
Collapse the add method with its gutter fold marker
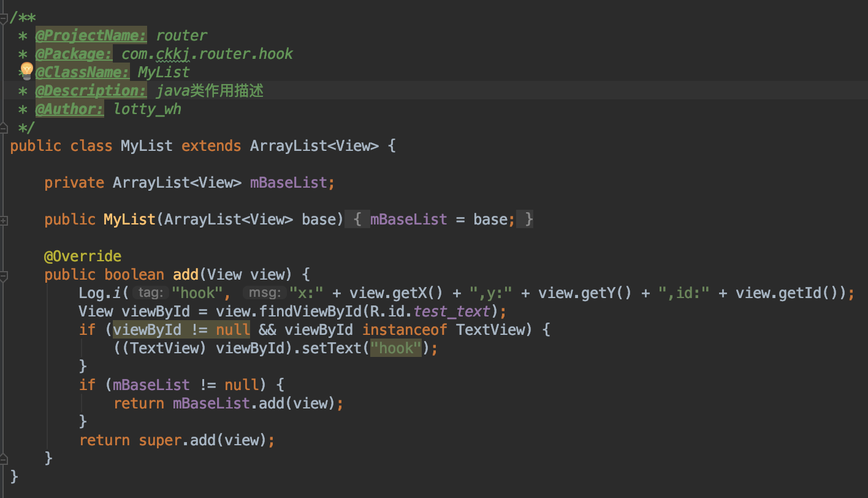3,276
